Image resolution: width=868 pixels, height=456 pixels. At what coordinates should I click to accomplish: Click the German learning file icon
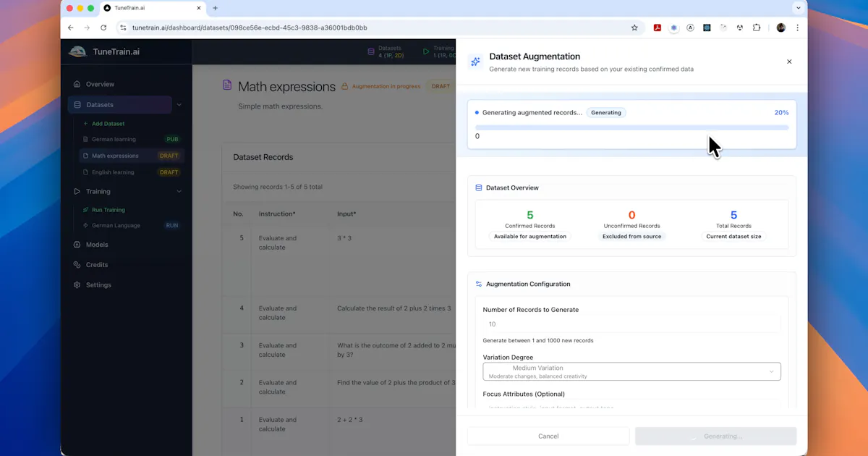[x=86, y=139]
